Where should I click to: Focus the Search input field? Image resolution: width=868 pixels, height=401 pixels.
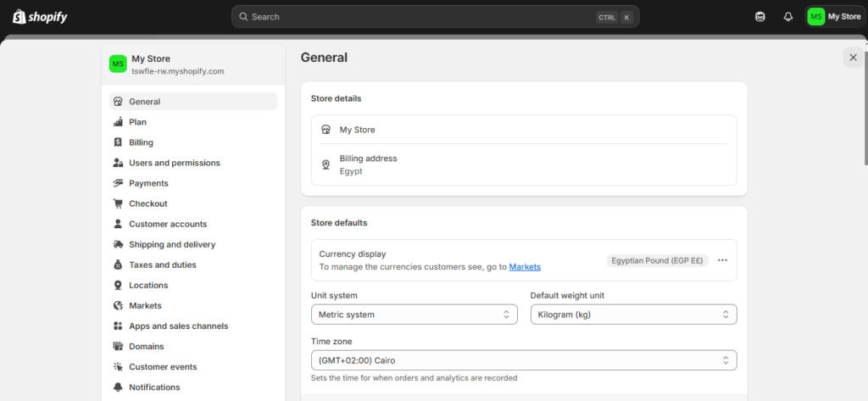(435, 17)
